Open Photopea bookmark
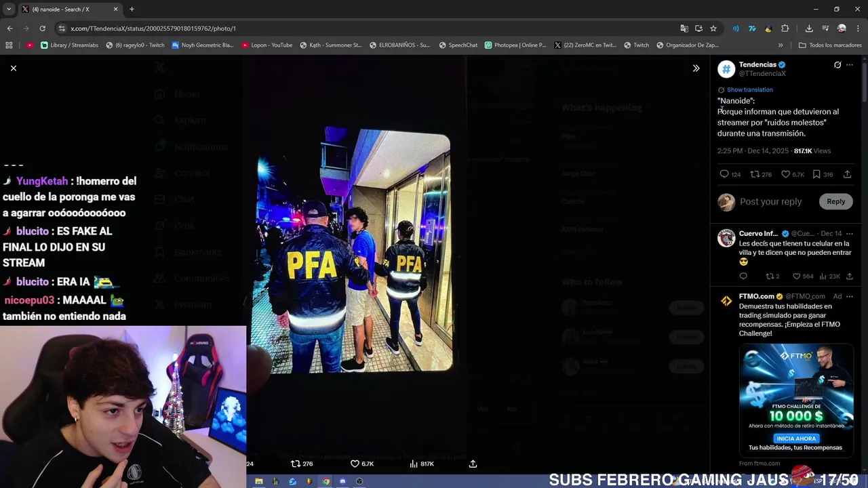The height and width of the screenshot is (488, 868). (x=515, y=45)
